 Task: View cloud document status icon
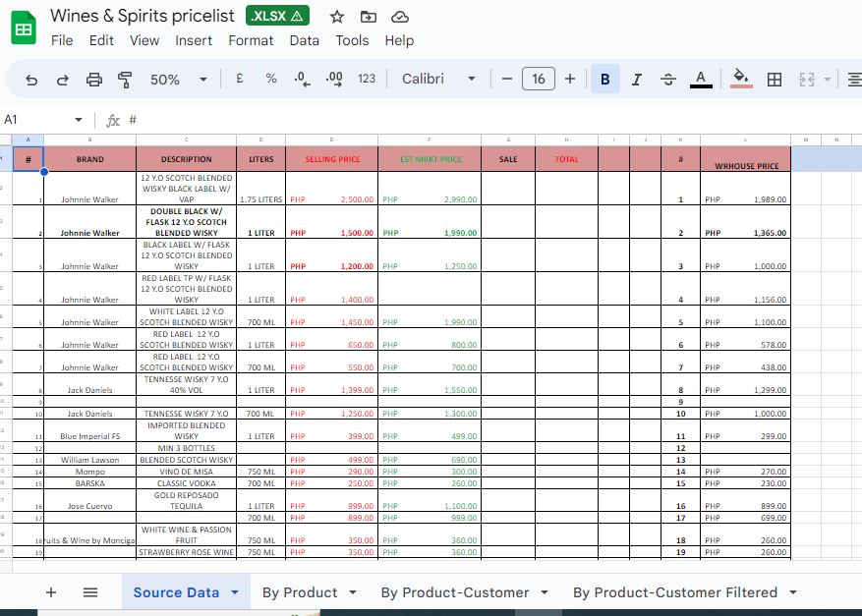click(x=400, y=17)
